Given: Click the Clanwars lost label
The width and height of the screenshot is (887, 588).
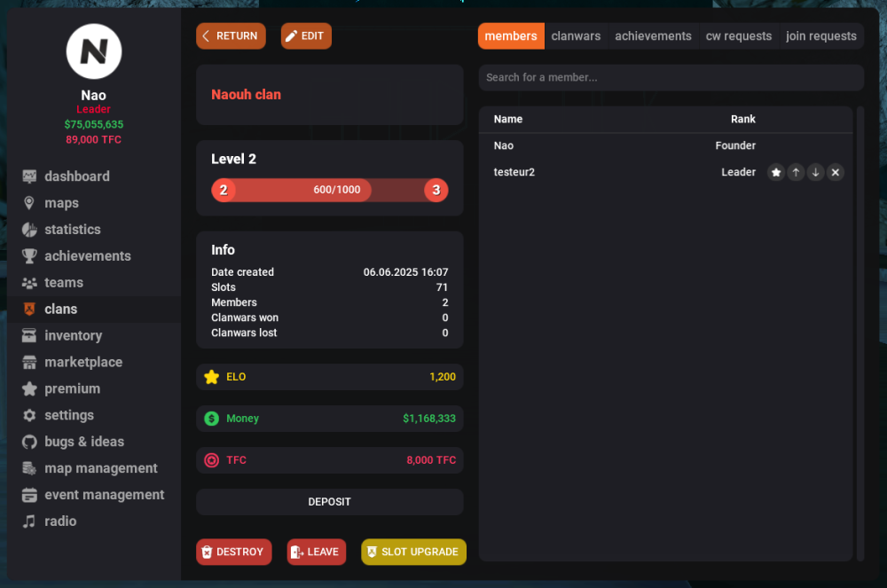Looking at the screenshot, I should click(245, 333).
